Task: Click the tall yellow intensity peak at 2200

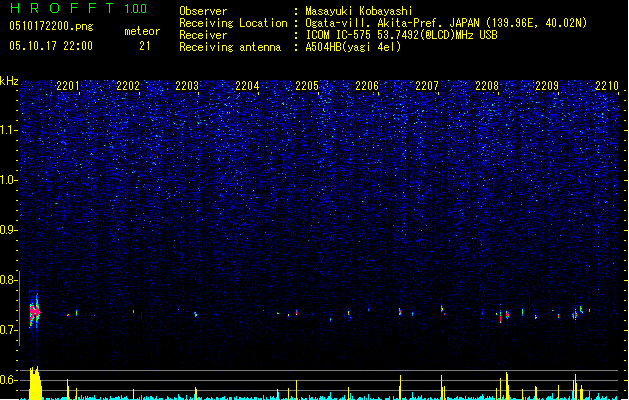Action: click(35, 383)
